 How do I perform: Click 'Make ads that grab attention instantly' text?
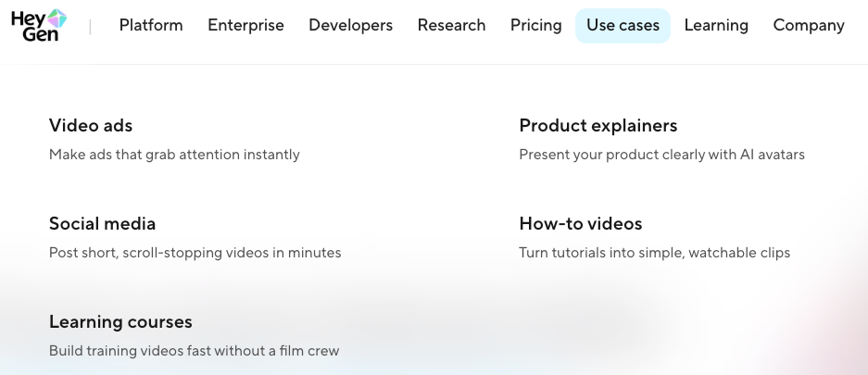pos(174,155)
